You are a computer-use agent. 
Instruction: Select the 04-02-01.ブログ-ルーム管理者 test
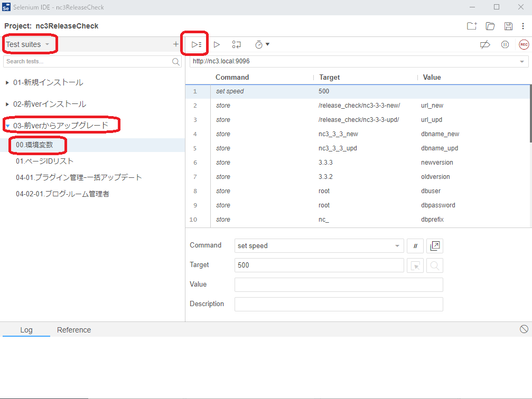tap(92, 194)
